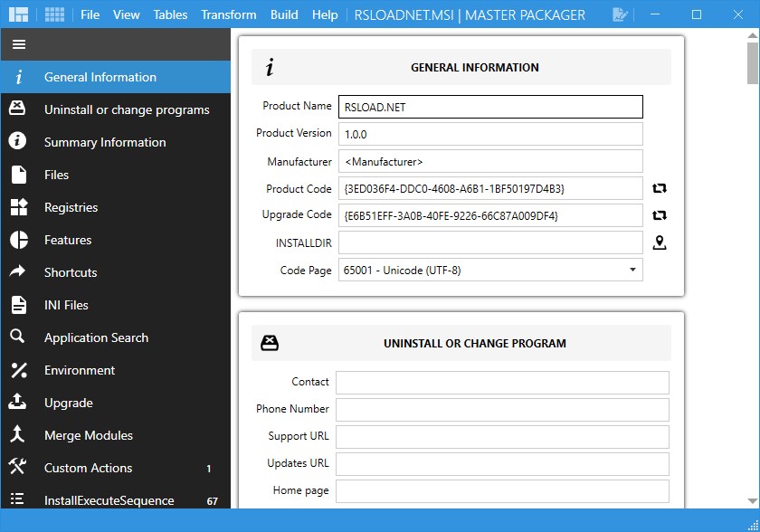Click the Updates URL input field
The width and height of the screenshot is (760, 532).
click(503, 464)
